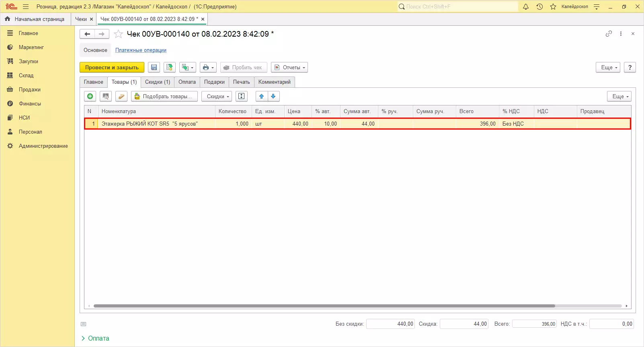Open the top Еще menu
Viewport: 644px width, 347px height.
[x=608, y=67]
